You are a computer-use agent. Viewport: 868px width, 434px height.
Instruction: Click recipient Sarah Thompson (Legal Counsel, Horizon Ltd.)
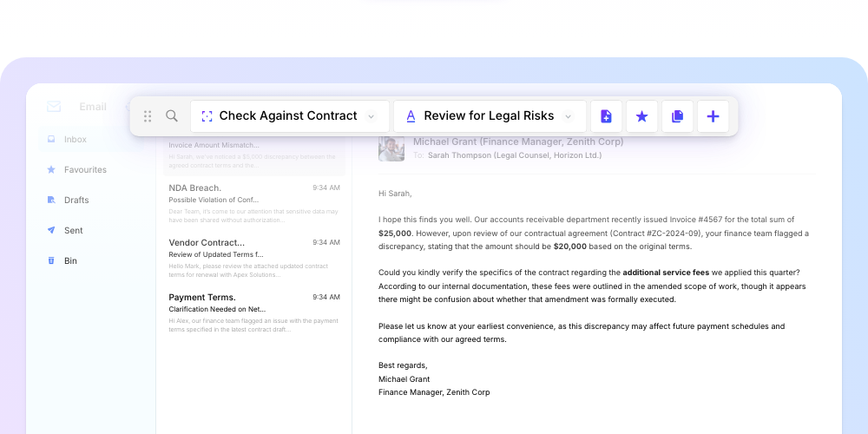click(514, 155)
